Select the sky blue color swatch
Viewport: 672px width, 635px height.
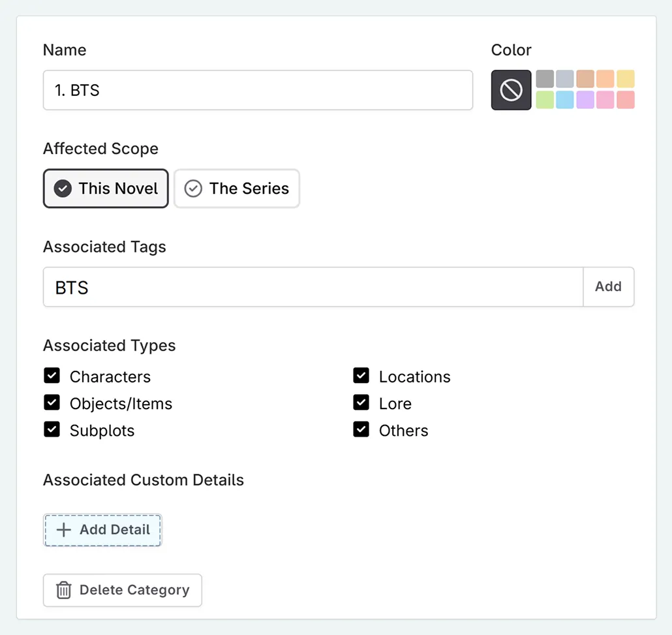[565, 100]
